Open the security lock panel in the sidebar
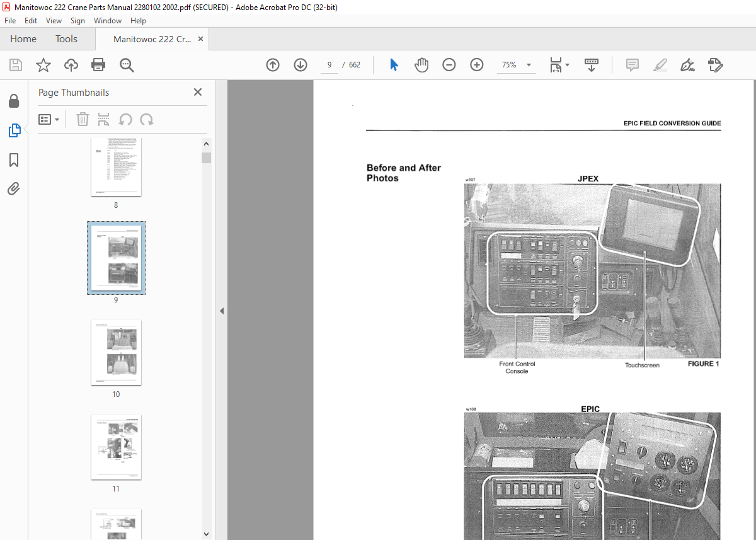The width and height of the screenshot is (756, 540). [x=14, y=101]
